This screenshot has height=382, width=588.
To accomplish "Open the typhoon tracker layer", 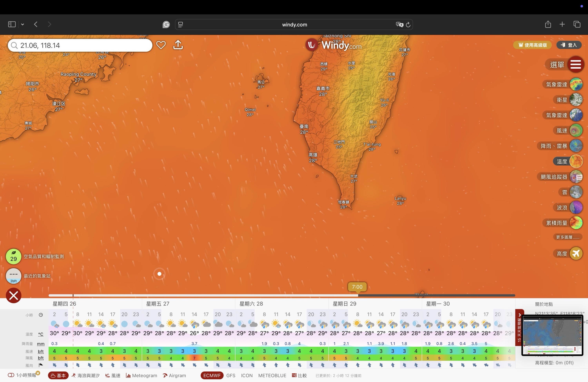I will tap(576, 177).
